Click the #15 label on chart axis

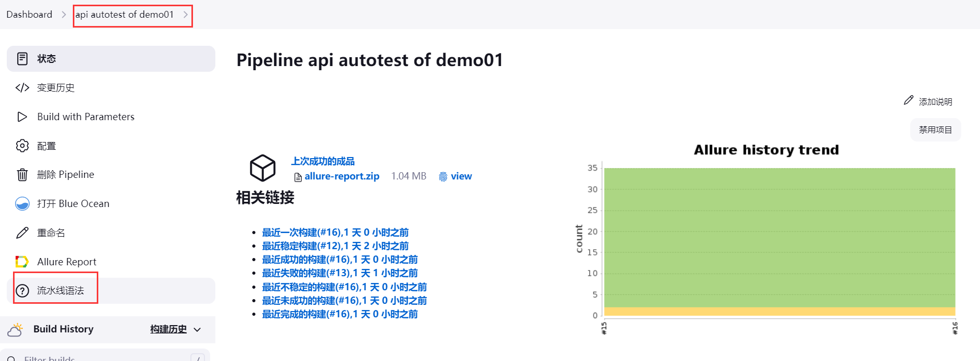click(604, 328)
